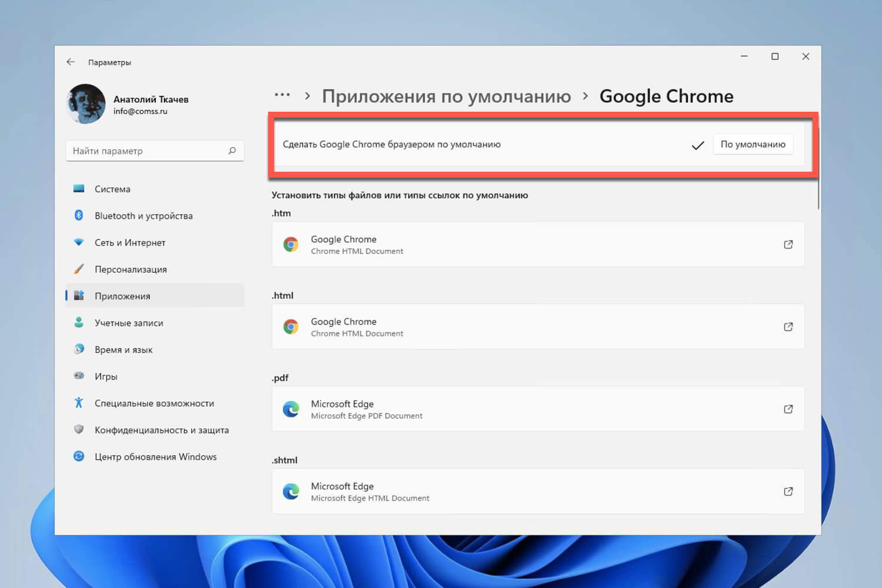
Task: Click the Система monitor icon
Action: (79, 189)
